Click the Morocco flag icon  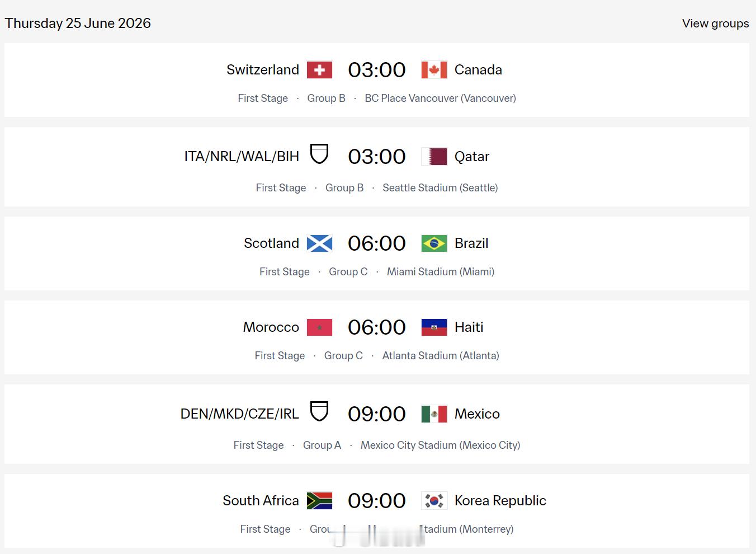(x=319, y=327)
